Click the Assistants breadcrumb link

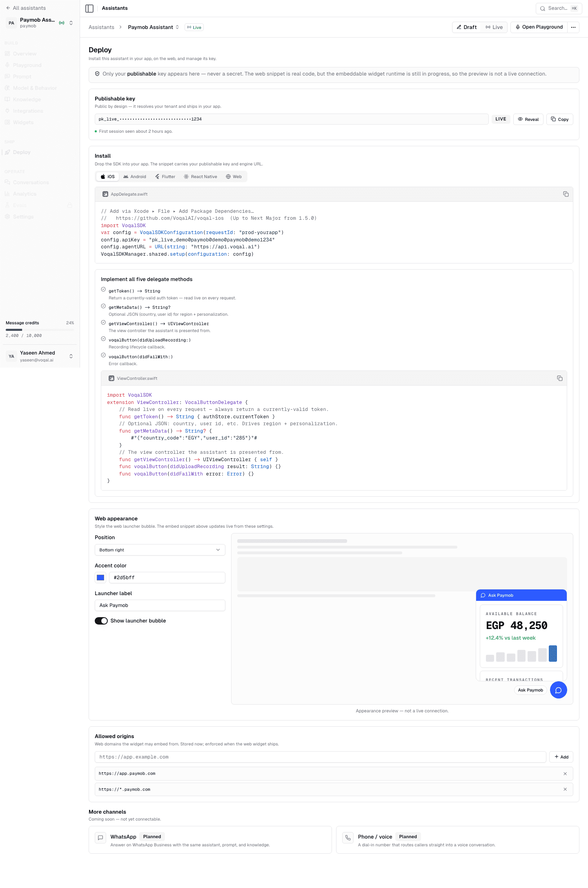coord(101,27)
